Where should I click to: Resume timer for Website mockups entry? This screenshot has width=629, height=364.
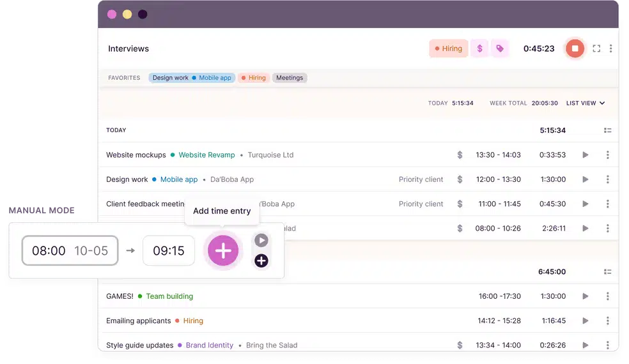[585, 155]
